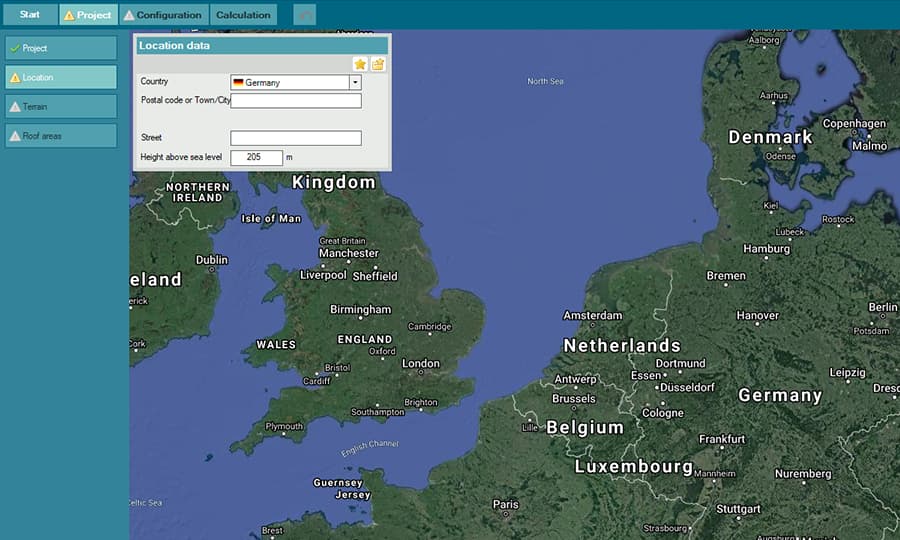Select Location in the left sidebar
This screenshot has height=540, width=900.
(60, 77)
